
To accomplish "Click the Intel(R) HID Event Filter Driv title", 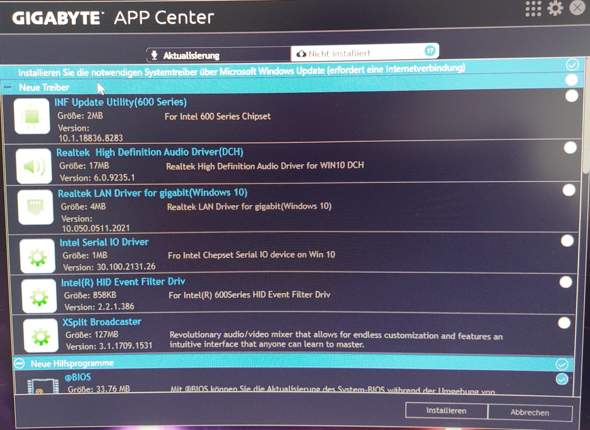I will 123,282.
